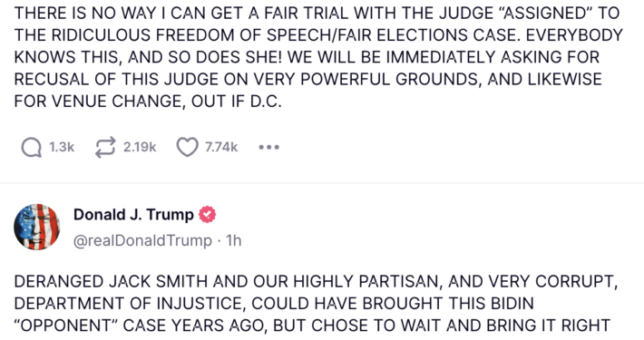This screenshot has width=644, height=340.
Task: Open the three-dot more options menu
Action: coord(269,147)
